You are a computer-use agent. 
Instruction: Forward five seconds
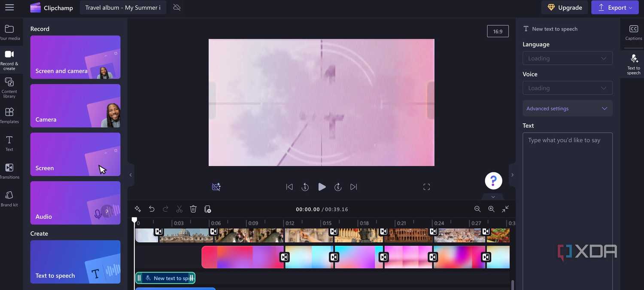tap(338, 187)
